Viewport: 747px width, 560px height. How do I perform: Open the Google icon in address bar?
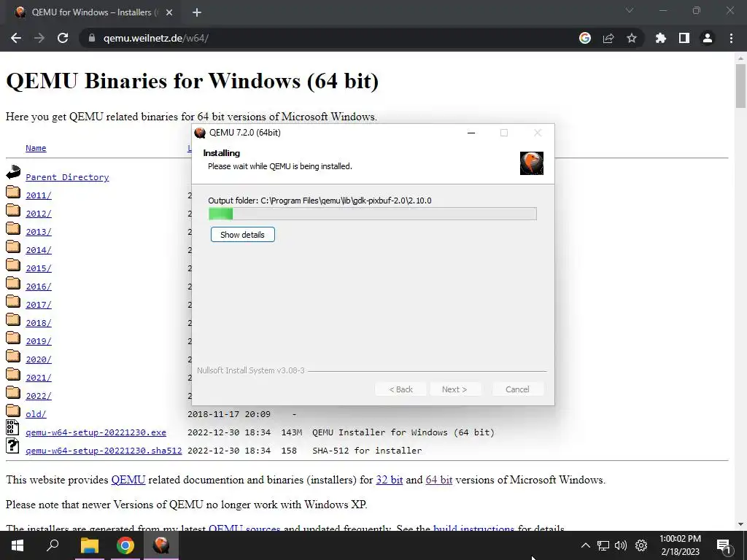click(585, 38)
